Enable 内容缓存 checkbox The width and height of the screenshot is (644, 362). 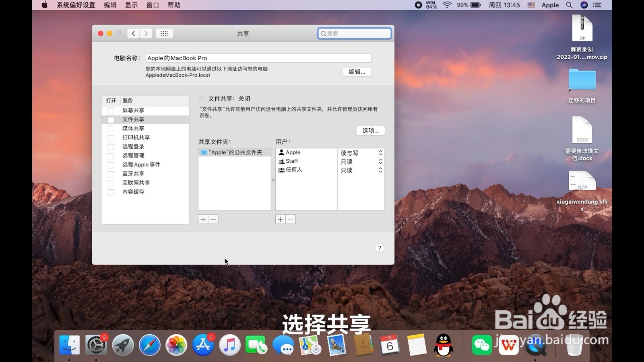pos(111,192)
